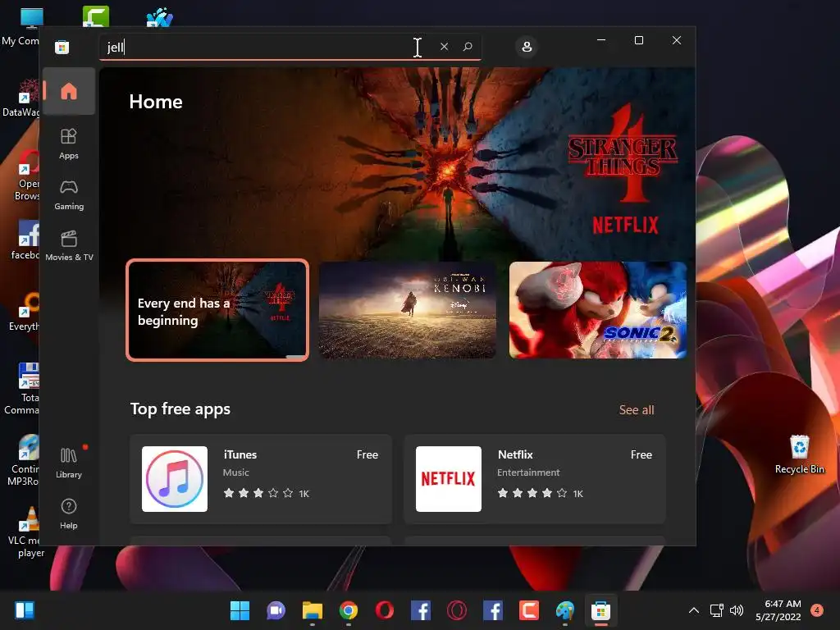Open the notification count badge
This screenshot has width=840, height=630.
tap(817, 609)
